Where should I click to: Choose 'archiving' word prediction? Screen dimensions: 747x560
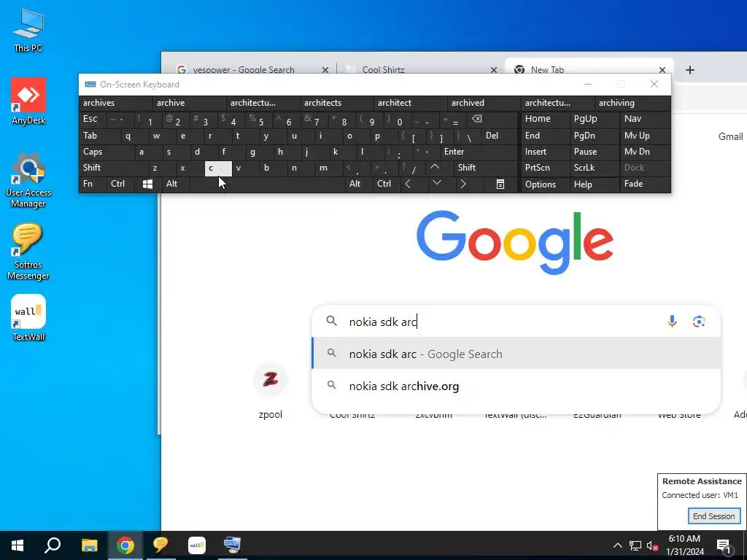coord(632,103)
